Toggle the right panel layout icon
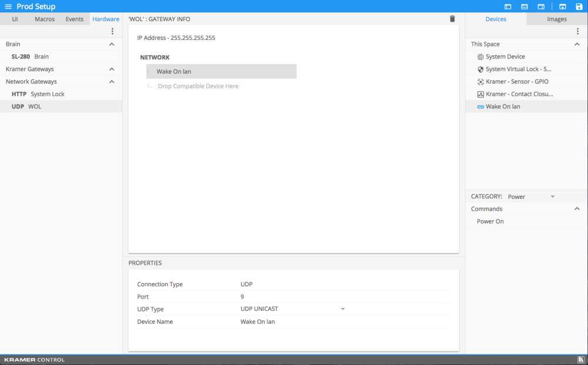Viewport: 588px width, 365px height. pyautogui.click(x=541, y=6)
